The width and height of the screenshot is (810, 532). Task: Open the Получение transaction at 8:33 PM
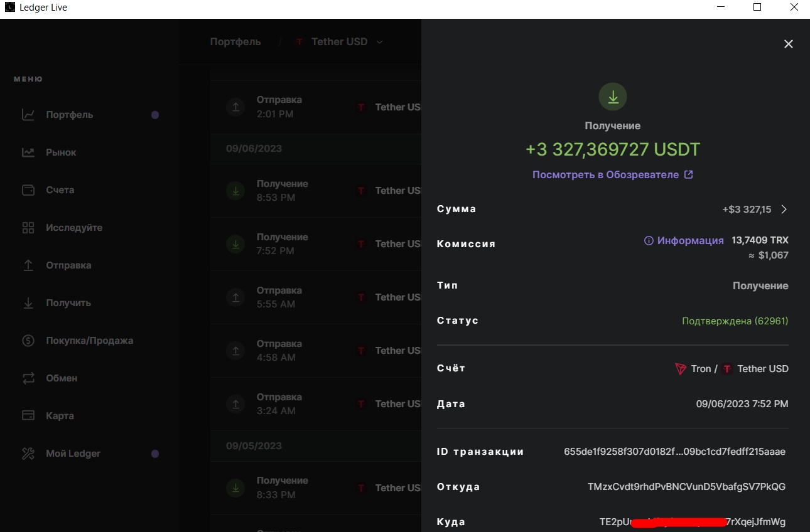316,487
